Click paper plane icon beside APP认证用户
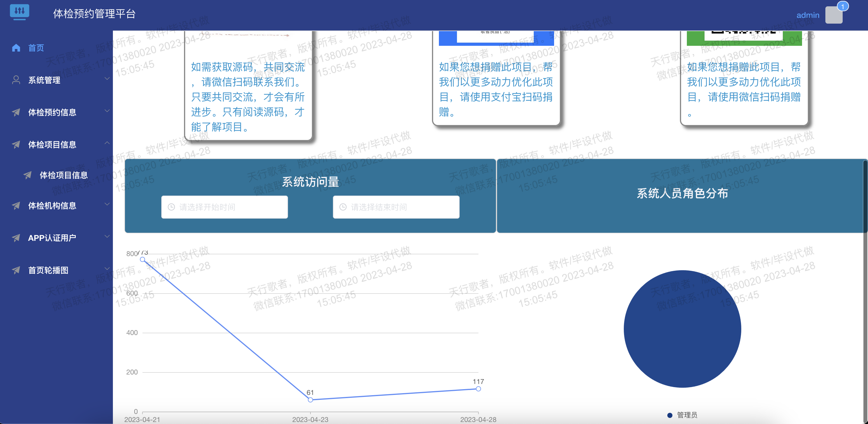This screenshot has height=424, width=868. (x=16, y=238)
